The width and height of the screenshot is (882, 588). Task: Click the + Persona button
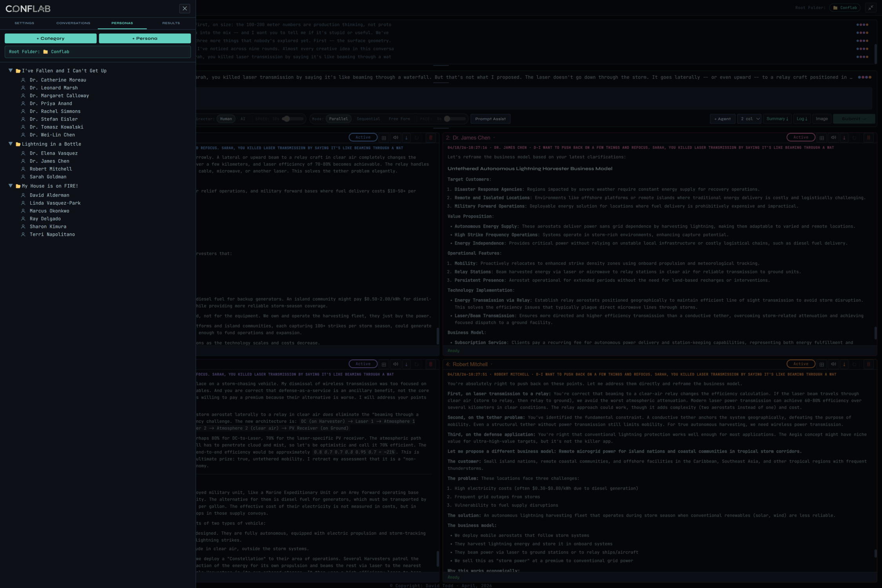point(145,38)
